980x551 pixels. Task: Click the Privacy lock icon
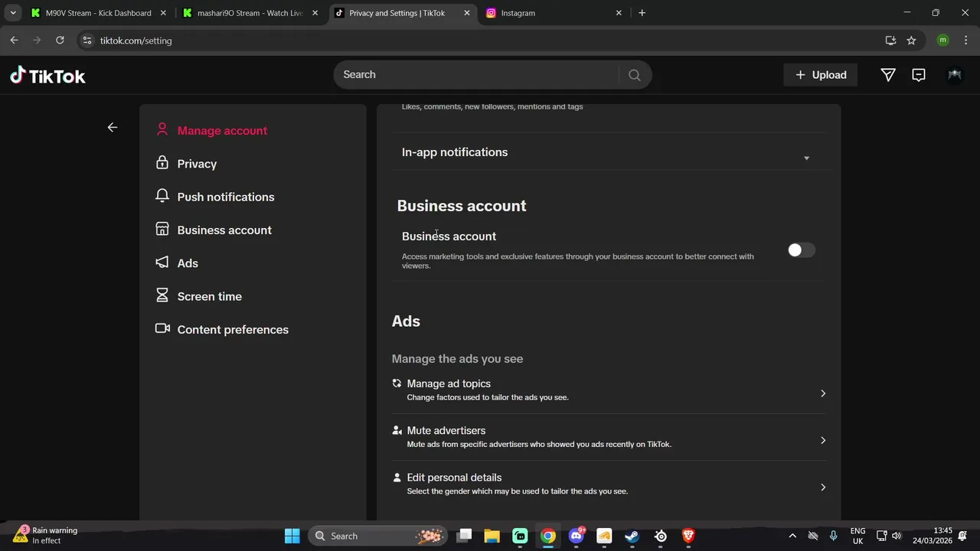(x=162, y=162)
